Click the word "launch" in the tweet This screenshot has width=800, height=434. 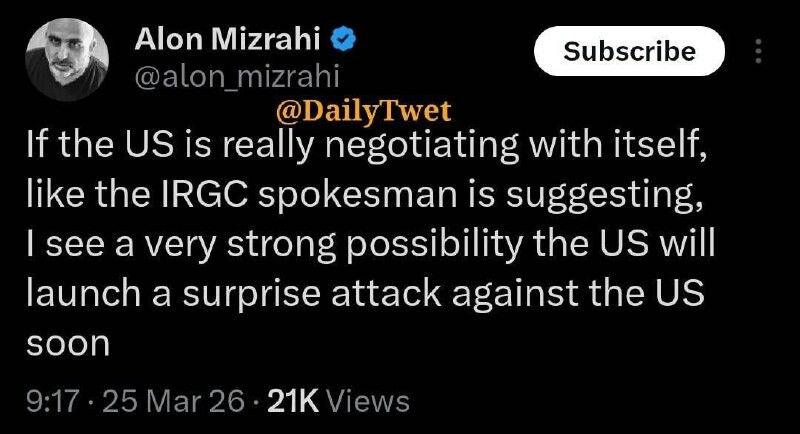[x=82, y=295]
